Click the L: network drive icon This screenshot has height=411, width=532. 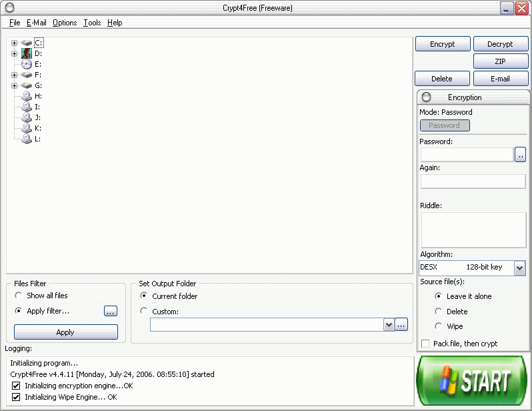click(27, 139)
